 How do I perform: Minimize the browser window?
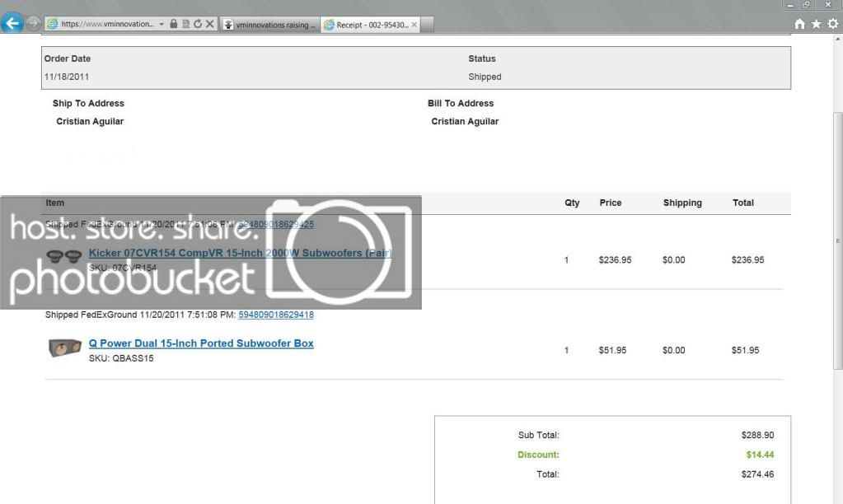click(x=790, y=5)
